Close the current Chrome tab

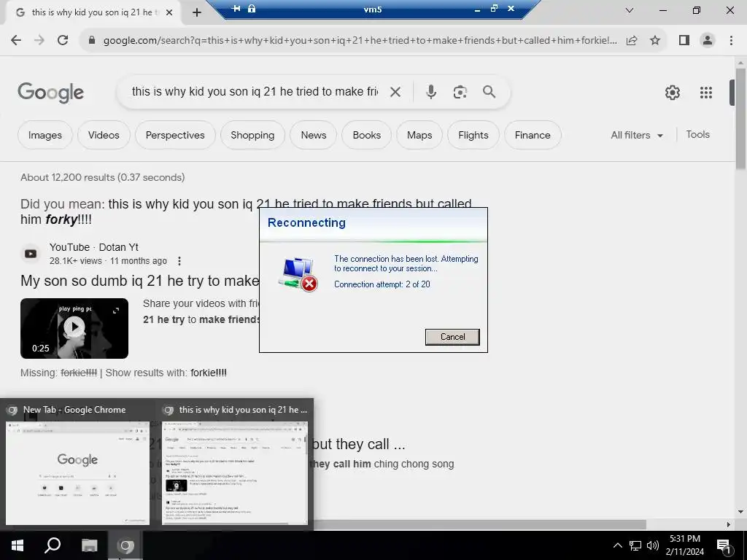pos(169,12)
